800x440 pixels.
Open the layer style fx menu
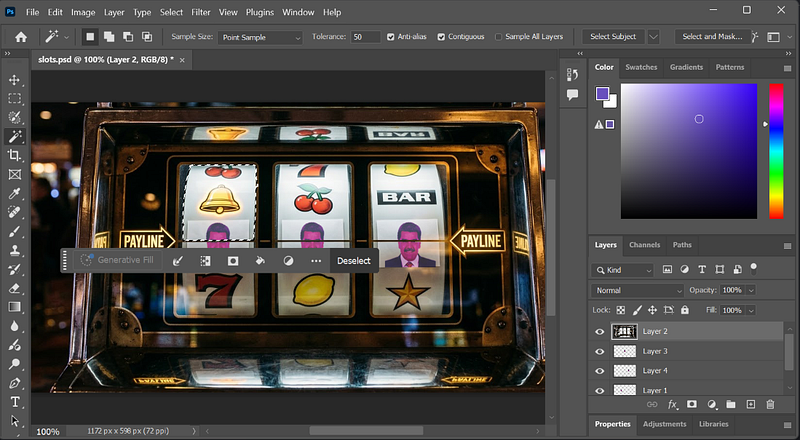click(672, 404)
